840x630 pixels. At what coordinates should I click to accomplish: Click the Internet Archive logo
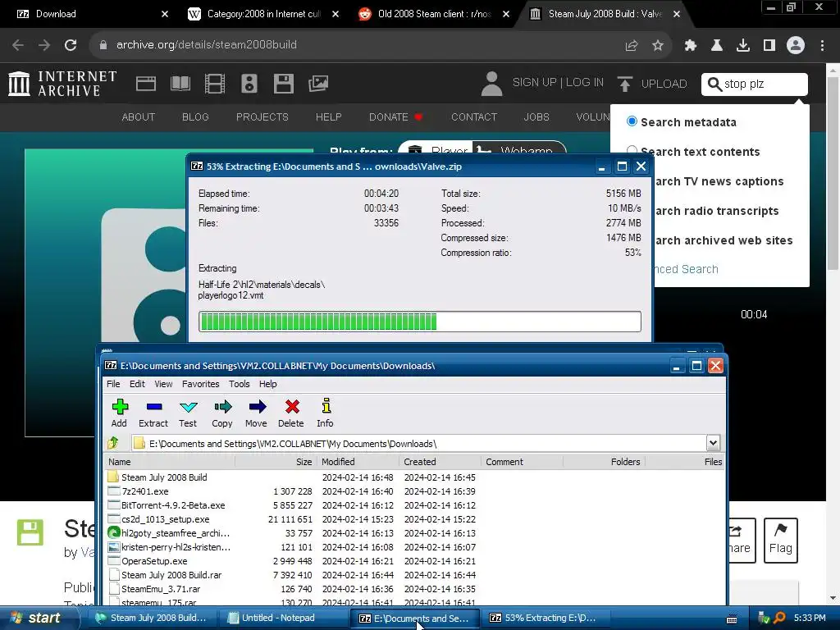tap(62, 84)
